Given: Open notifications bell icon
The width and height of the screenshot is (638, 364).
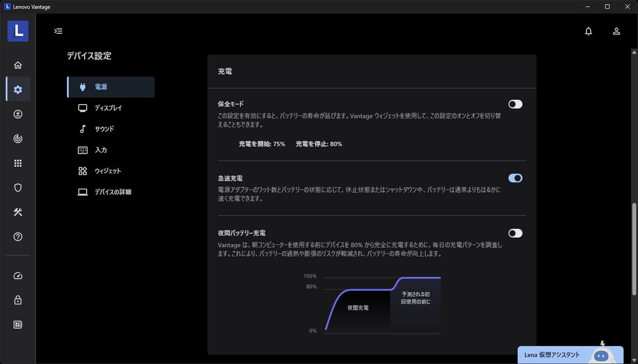Looking at the screenshot, I should 589,31.
